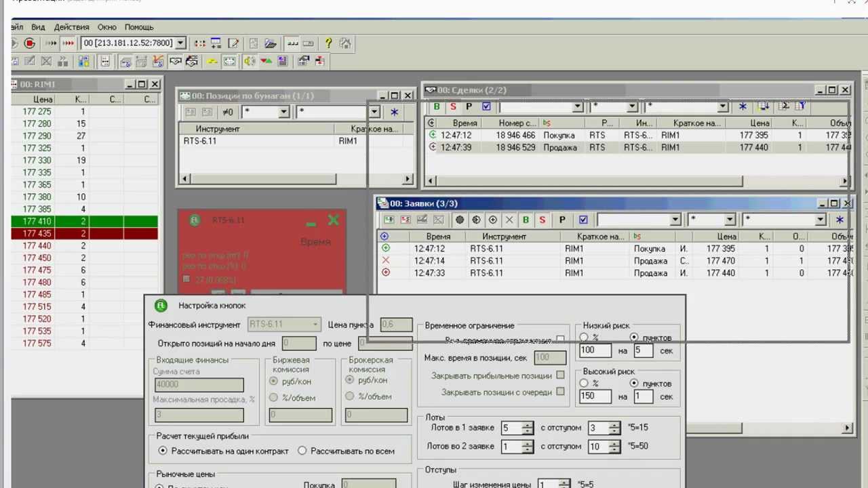Click the handshake deals toolbar icon
Viewport: 868px width, 488px height.
point(176,61)
